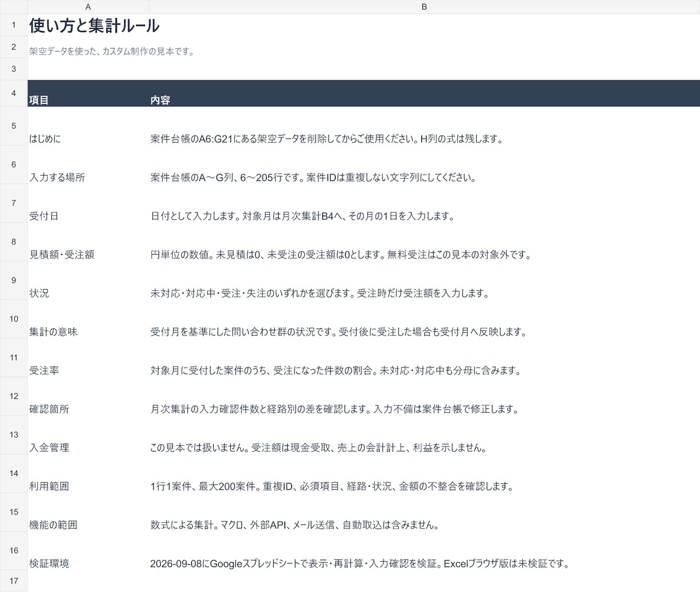Select row 10 header
Screen dimensions: 700x592
click(14, 319)
